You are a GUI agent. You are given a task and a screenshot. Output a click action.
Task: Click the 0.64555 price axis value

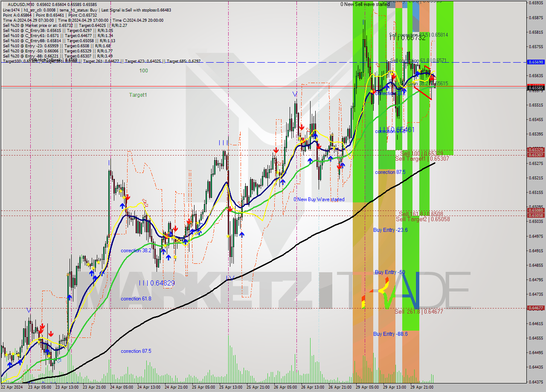coord(536,338)
